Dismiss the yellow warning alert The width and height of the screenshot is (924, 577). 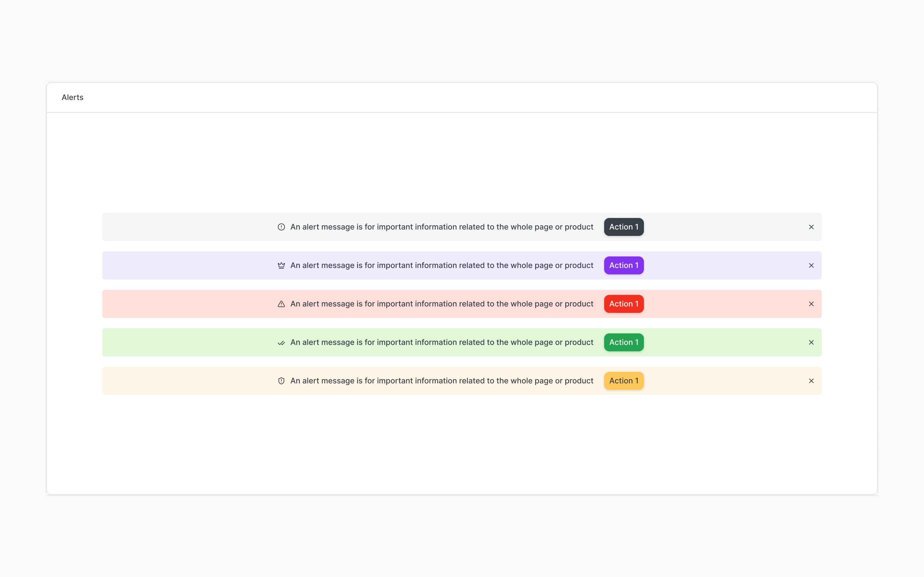pyautogui.click(x=811, y=380)
